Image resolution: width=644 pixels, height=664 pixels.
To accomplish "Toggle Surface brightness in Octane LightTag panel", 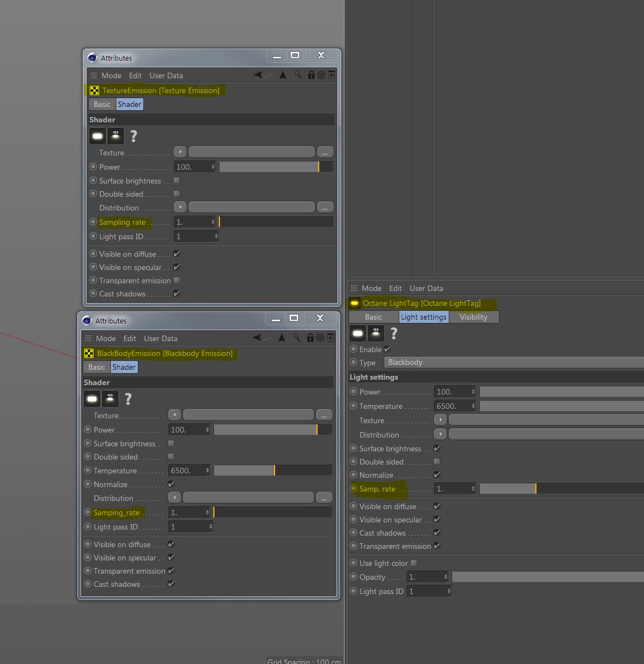I will (437, 449).
